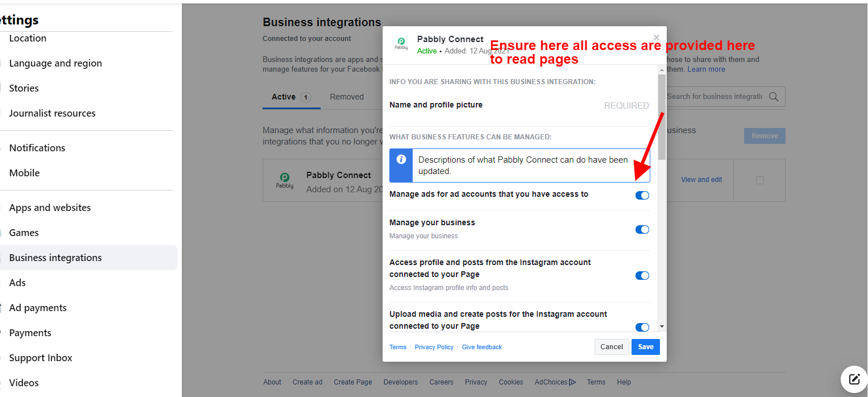Open Apps and websites settings
This screenshot has height=397, width=868.
[x=50, y=208]
